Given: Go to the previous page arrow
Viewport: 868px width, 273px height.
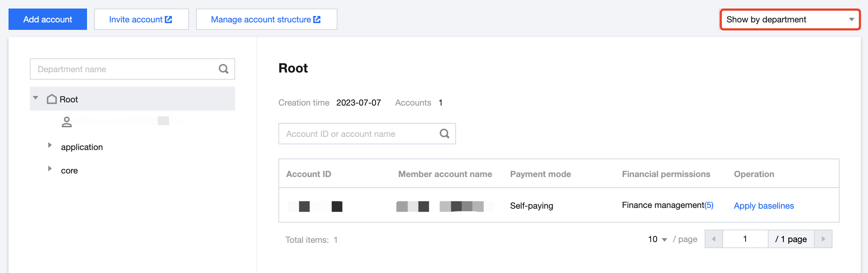Looking at the screenshot, I should [x=714, y=239].
